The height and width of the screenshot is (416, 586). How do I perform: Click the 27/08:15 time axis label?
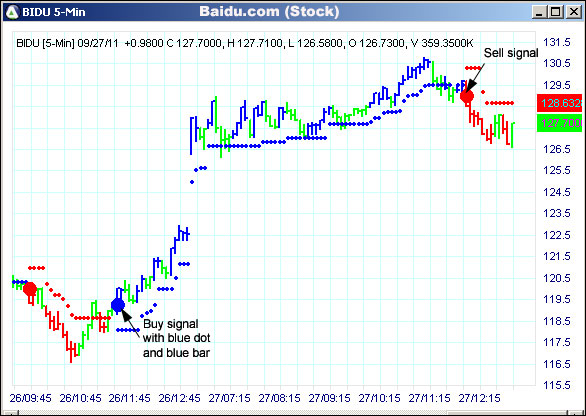click(280, 398)
